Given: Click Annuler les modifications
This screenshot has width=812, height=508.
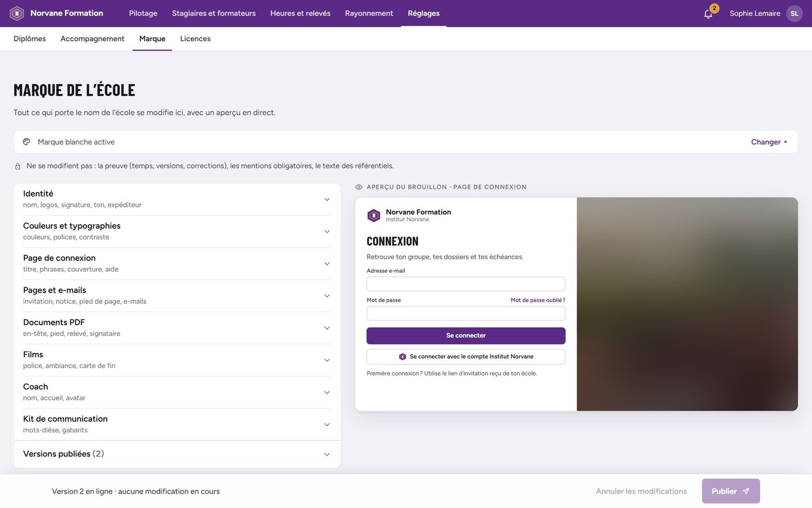Looking at the screenshot, I should click(x=641, y=491).
